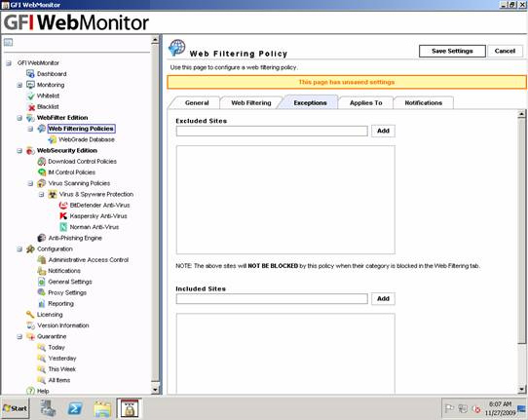Viewport: 528px width, 420px height.
Task: Open PowerShell from the taskbar
Action: coord(75,408)
